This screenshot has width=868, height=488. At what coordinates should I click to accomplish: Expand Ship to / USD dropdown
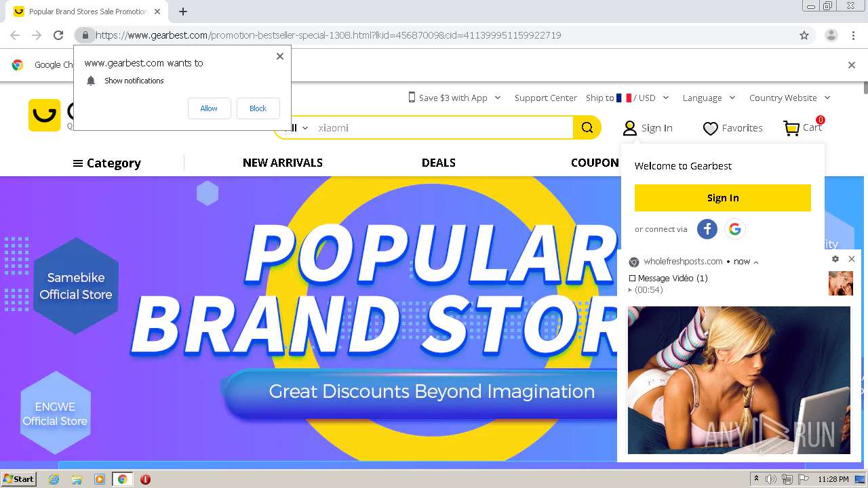[x=627, y=98]
